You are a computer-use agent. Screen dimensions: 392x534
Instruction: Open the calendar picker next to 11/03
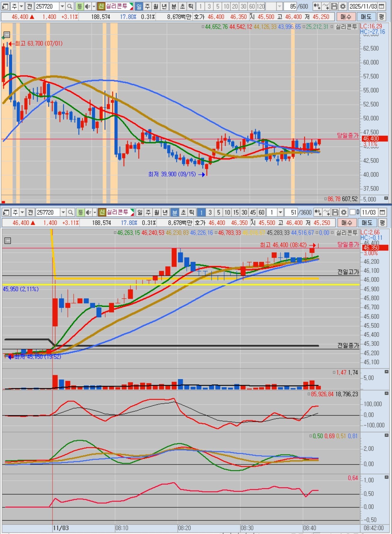click(x=382, y=212)
